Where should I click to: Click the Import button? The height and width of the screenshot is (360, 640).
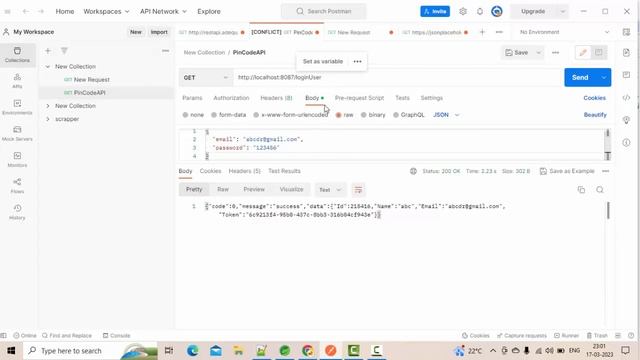pyautogui.click(x=159, y=32)
